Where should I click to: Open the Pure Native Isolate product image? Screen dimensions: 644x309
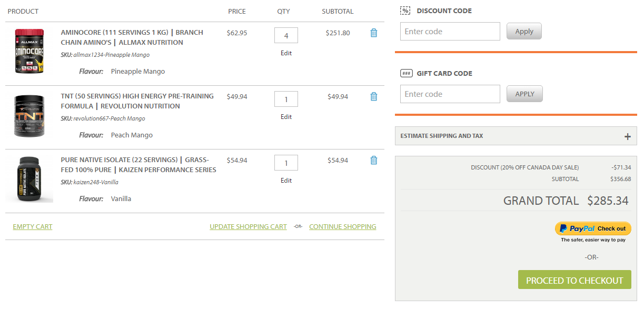pyautogui.click(x=29, y=179)
